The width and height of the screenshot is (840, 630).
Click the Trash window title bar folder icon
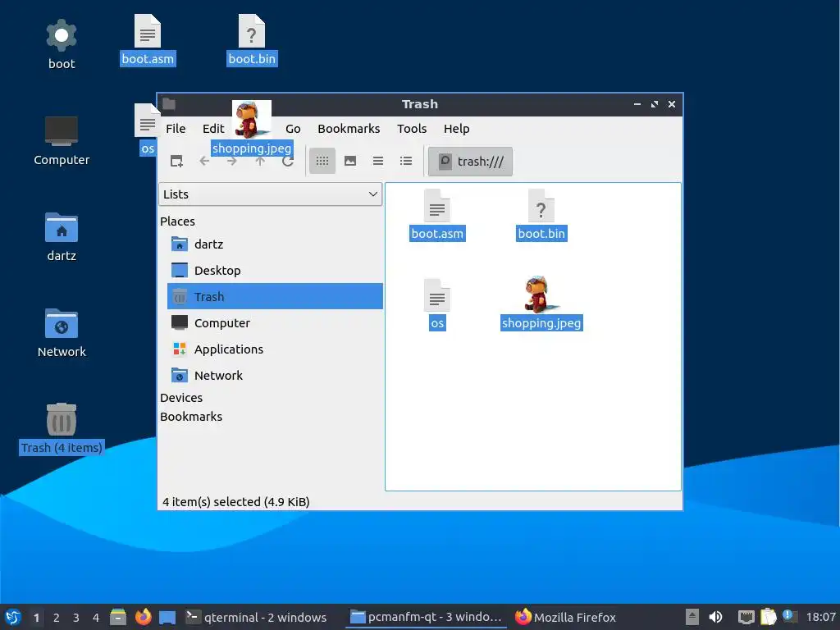pos(169,104)
